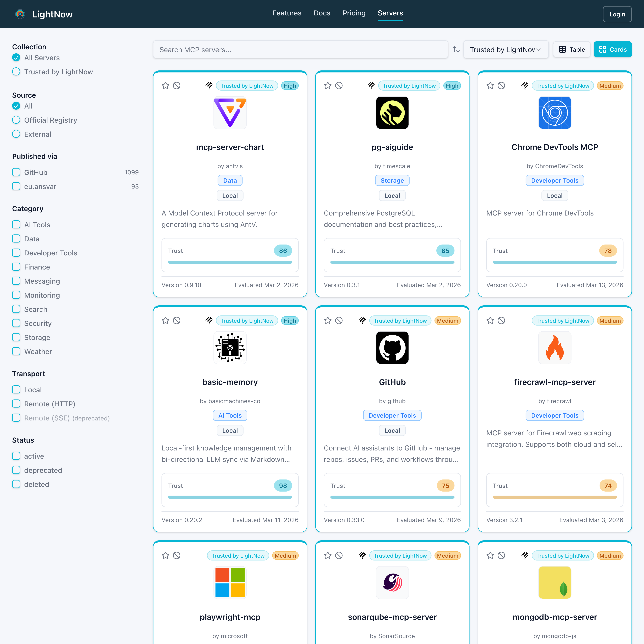Enable the Developer Tools category filter
Image resolution: width=644 pixels, height=644 pixels.
tap(16, 253)
